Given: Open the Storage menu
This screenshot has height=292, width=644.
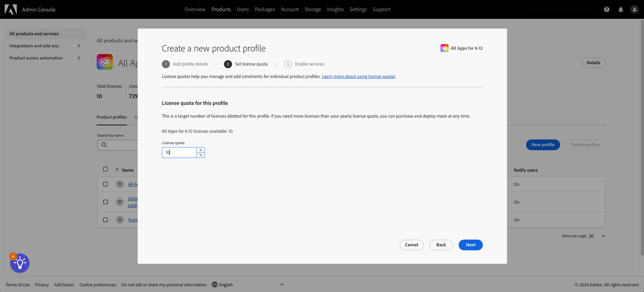Looking at the screenshot, I should [313, 9].
